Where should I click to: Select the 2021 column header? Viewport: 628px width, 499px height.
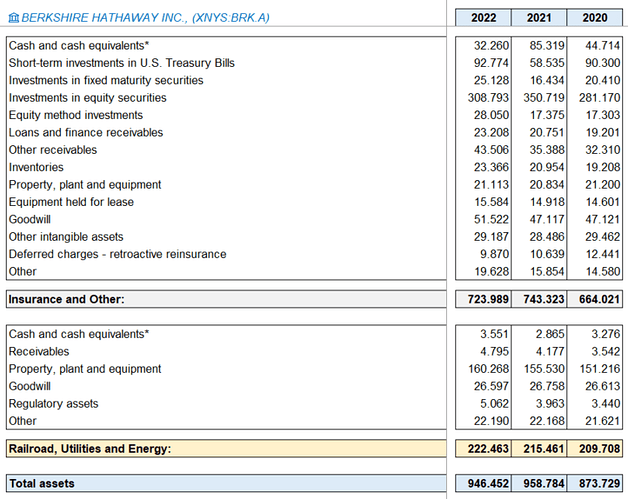(x=539, y=18)
